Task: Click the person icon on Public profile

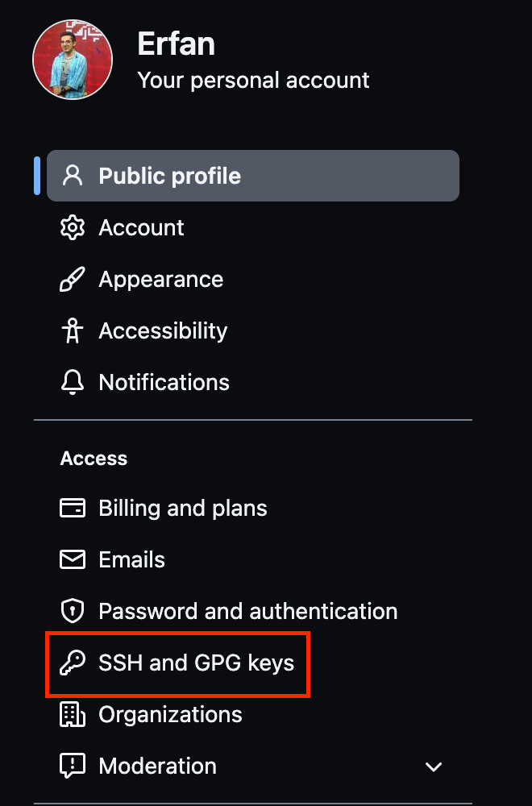Action: tap(72, 175)
